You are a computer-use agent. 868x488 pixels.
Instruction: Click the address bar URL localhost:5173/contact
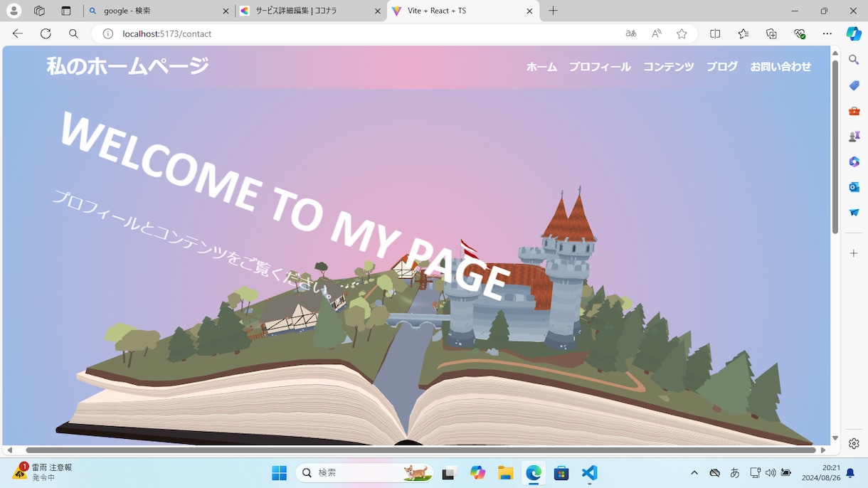167,33
